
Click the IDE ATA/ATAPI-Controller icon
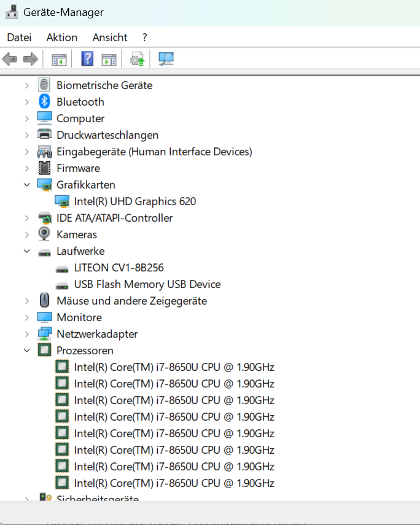[44, 217]
